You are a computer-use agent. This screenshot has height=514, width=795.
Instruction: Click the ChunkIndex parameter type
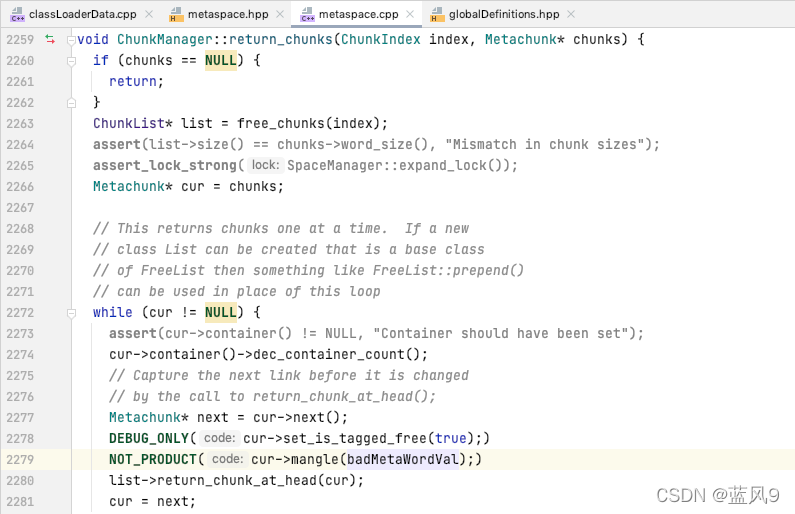[380, 40]
